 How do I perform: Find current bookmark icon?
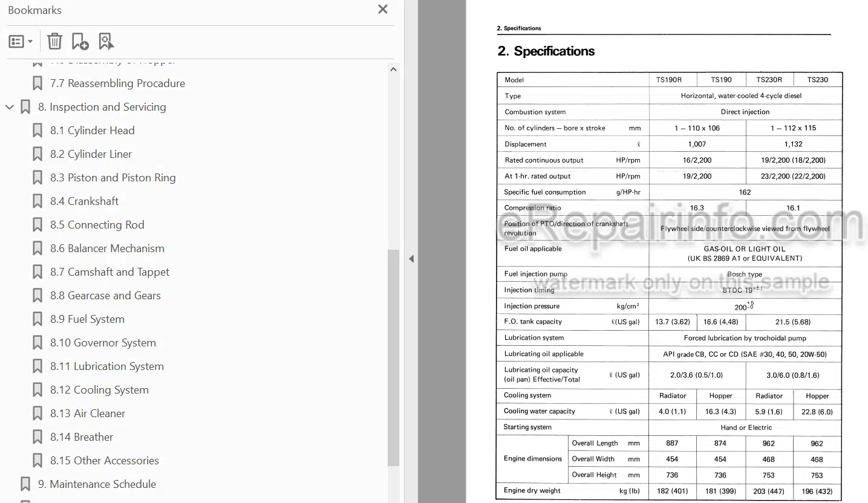click(x=106, y=41)
